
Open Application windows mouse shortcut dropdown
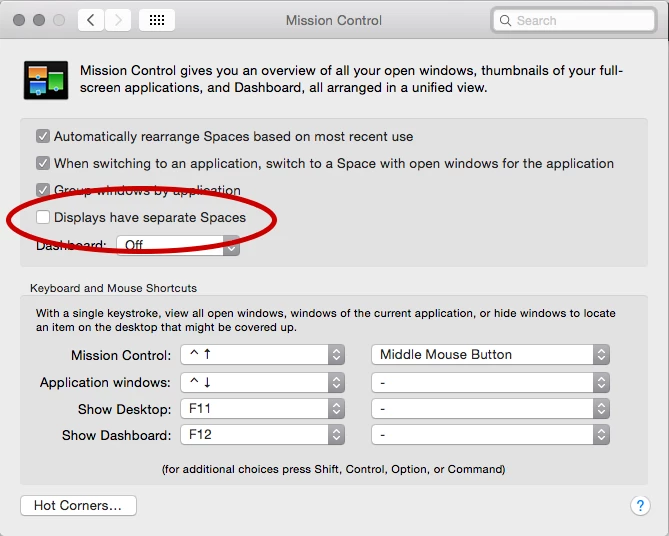click(490, 382)
